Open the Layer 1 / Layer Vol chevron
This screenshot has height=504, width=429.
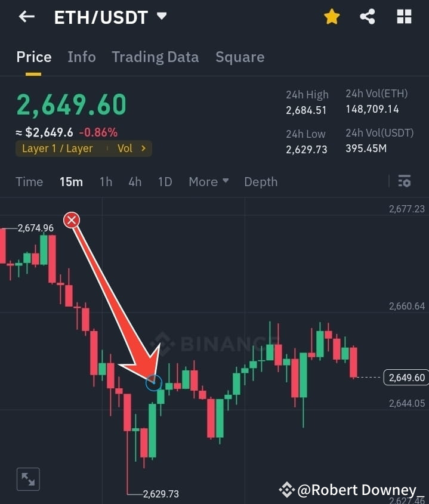(143, 149)
